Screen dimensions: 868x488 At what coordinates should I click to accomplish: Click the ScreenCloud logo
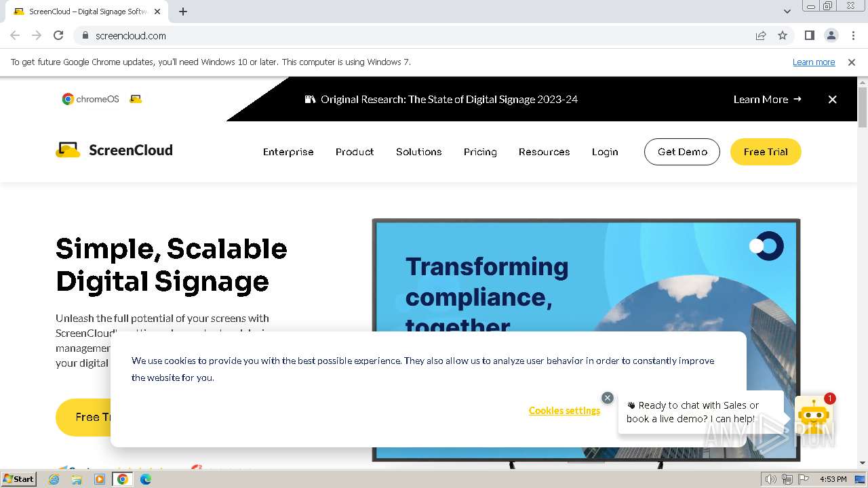tap(114, 150)
